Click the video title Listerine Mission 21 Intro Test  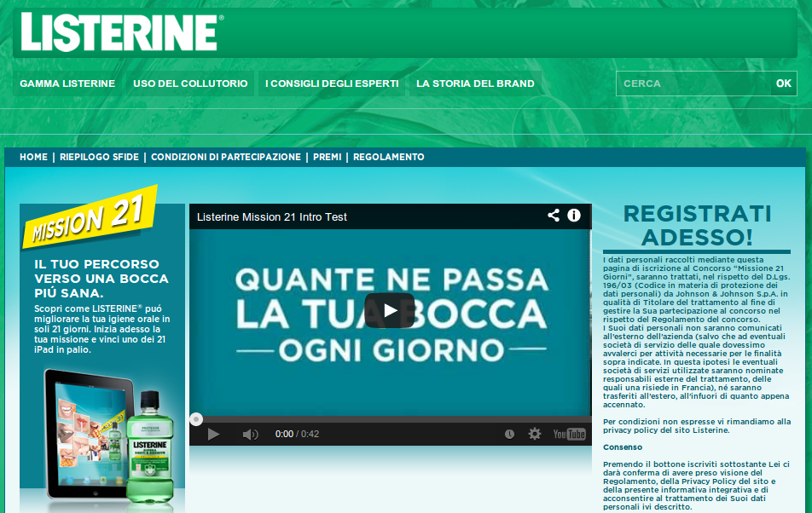click(272, 217)
